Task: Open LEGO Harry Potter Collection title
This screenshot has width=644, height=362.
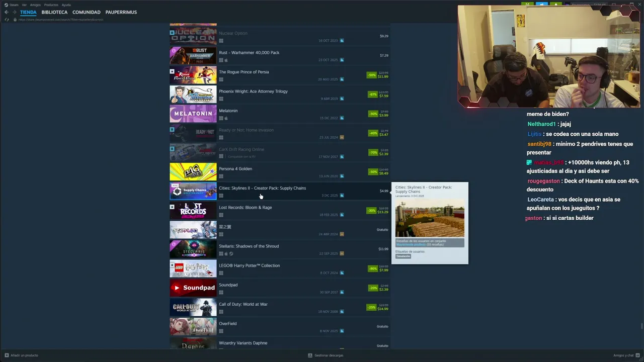Action: click(x=249, y=265)
